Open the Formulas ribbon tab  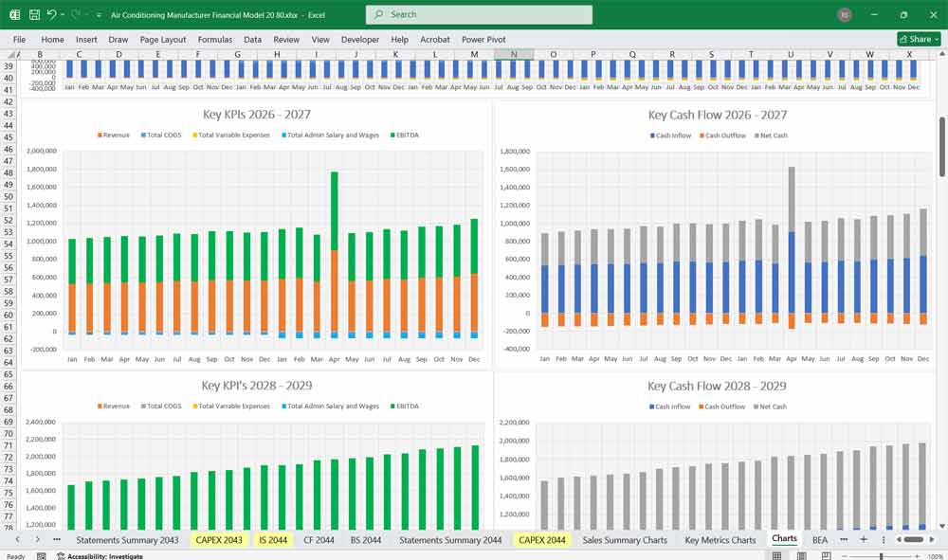[x=214, y=40]
